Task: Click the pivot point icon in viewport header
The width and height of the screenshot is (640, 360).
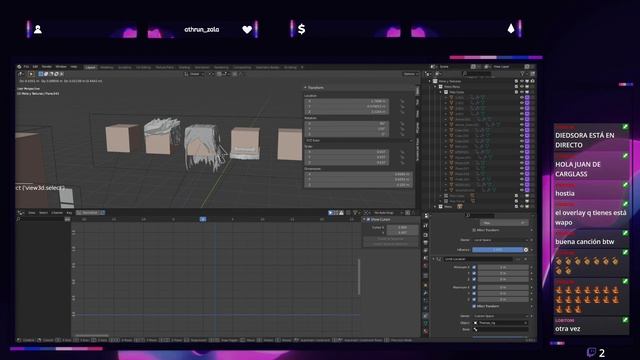Action: click(x=211, y=74)
